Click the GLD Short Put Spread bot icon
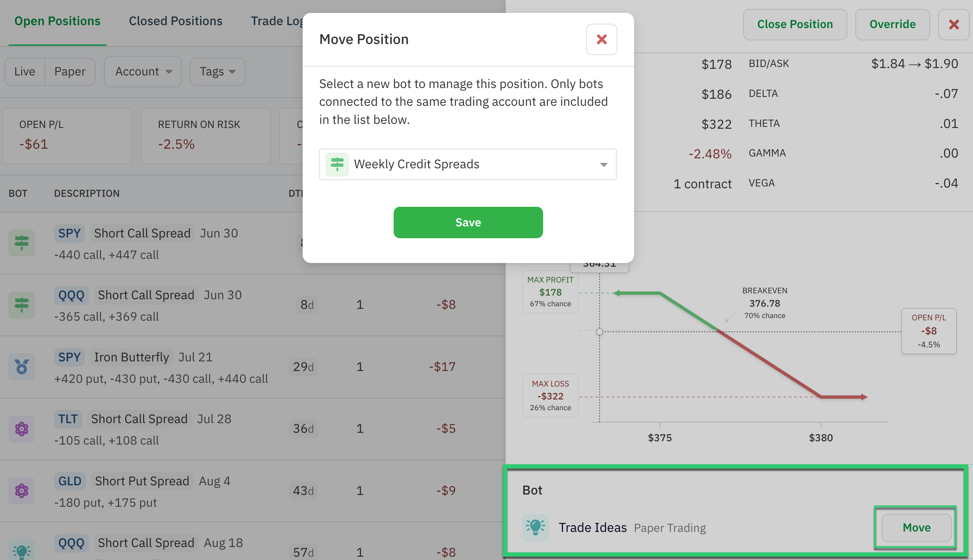Screen dimensions: 973x560 tap(21, 490)
